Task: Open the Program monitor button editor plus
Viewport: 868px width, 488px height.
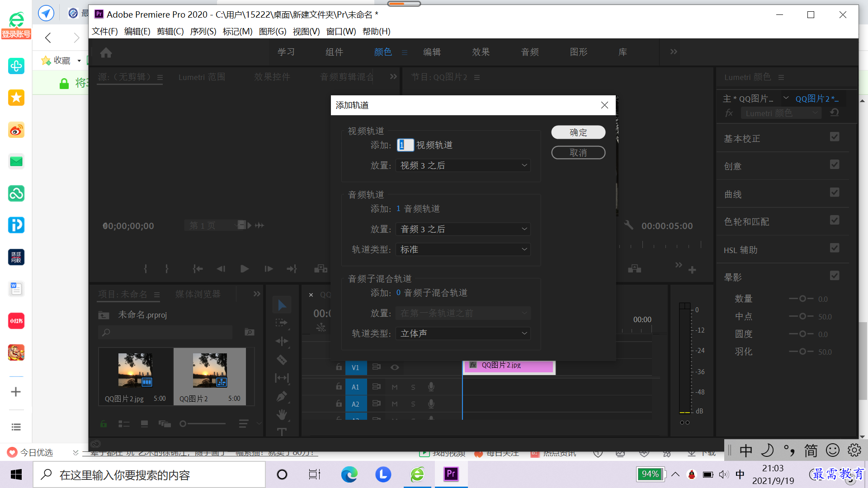Action: 692,270
